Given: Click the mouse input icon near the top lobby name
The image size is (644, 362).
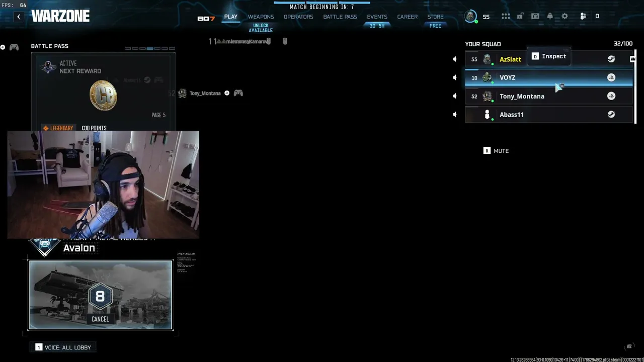Looking at the screenshot, I should pyautogui.click(x=285, y=41).
